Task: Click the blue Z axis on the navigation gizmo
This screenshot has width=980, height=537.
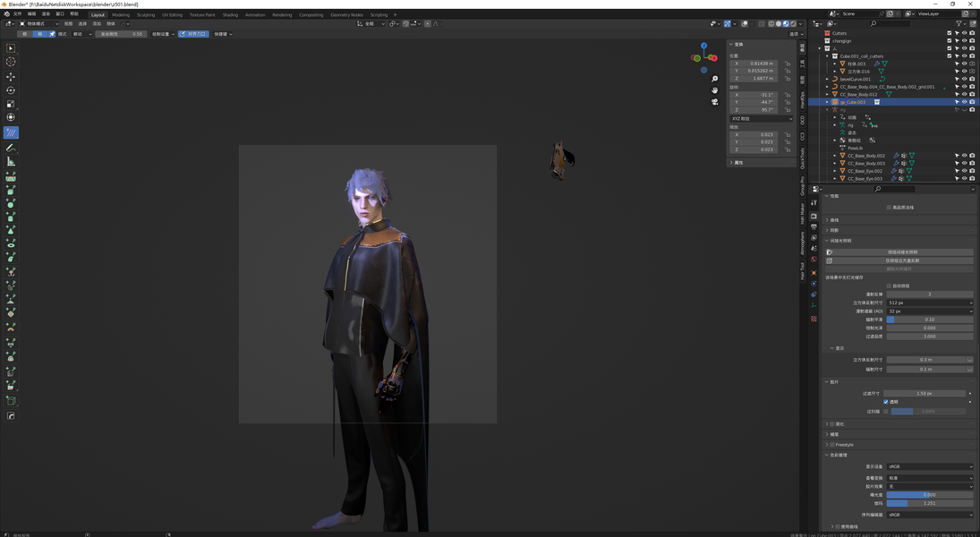Action: click(703, 46)
